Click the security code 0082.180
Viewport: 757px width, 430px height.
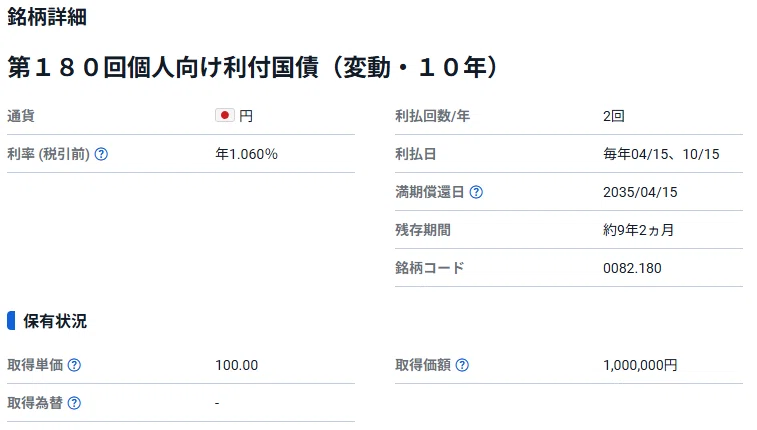(x=632, y=268)
